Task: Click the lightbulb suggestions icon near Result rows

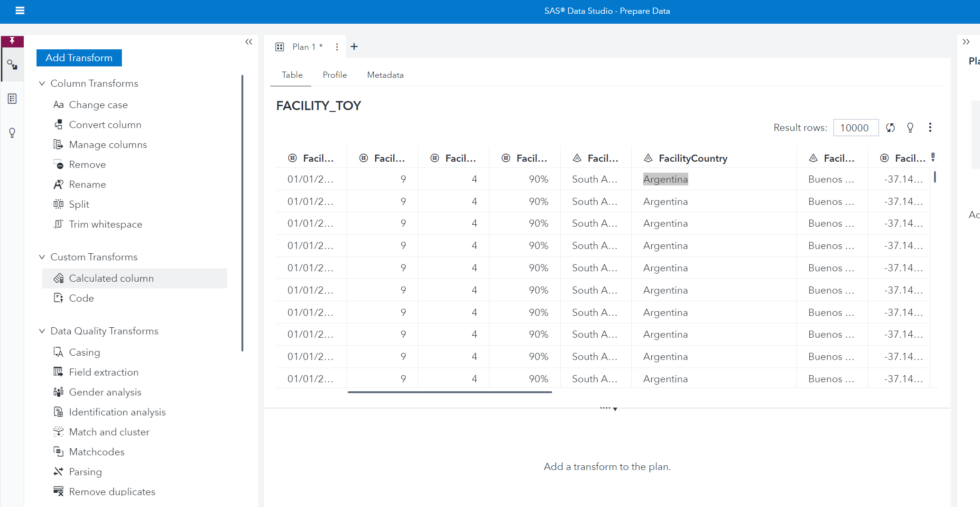Action: point(910,128)
